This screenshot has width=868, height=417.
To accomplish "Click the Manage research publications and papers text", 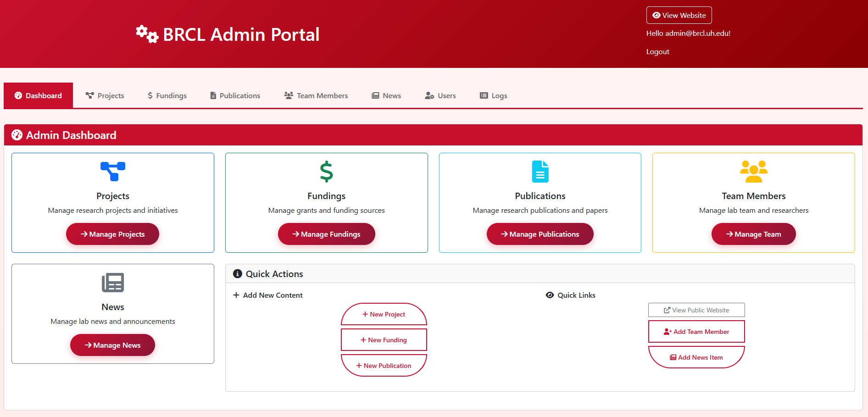I will click(540, 211).
